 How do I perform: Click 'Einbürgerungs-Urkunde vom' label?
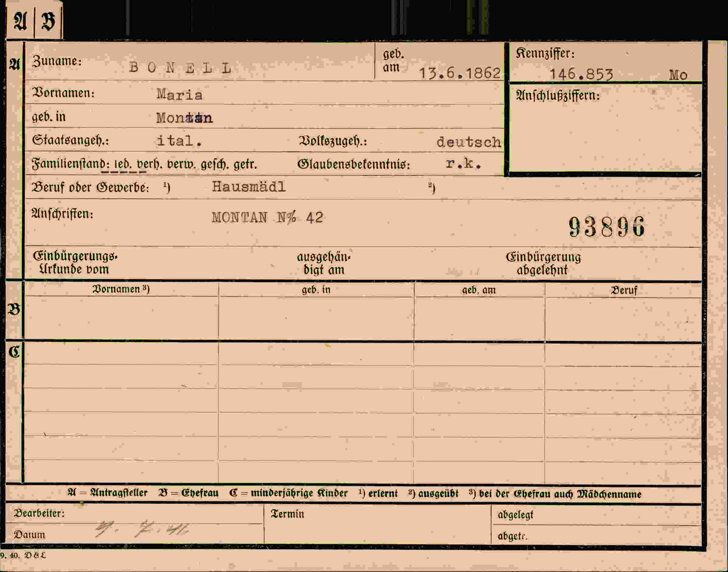pos(75,263)
